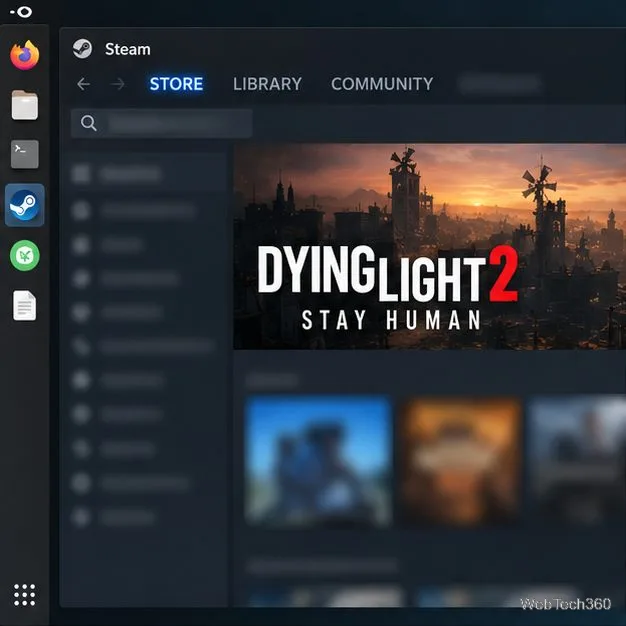Open the green circular dock app
Image resolution: width=626 pixels, height=626 pixels.
tap(25, 256)
